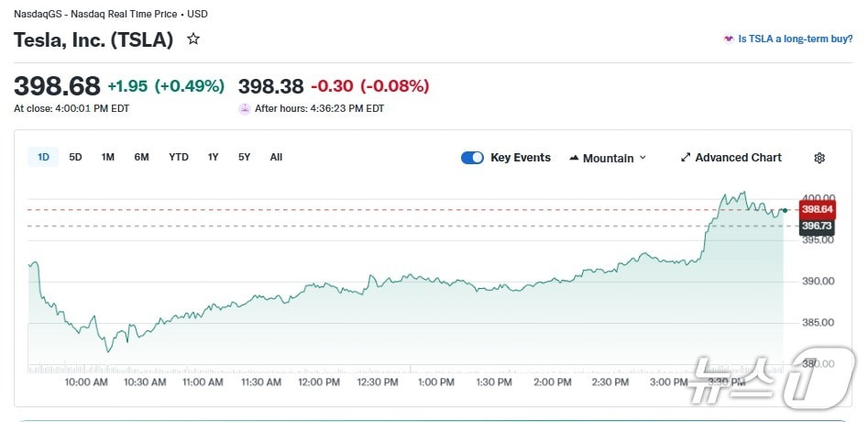The width and height of the screenshot is (868, 422).
Task: Select the 5Y chart range
Action: [244, 157]
